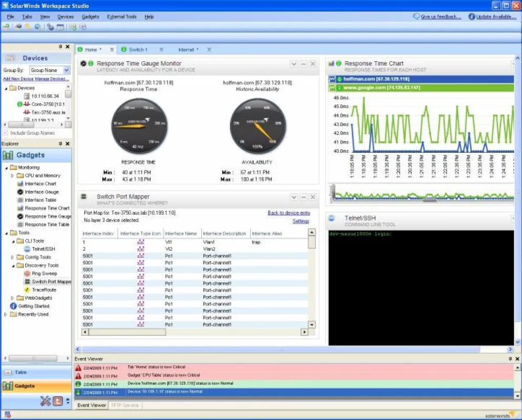The image size is (522, 420).
Task: Click in the Telnet/SSH terminal login area
Action: pyautogui.click(x=421, y=288)
